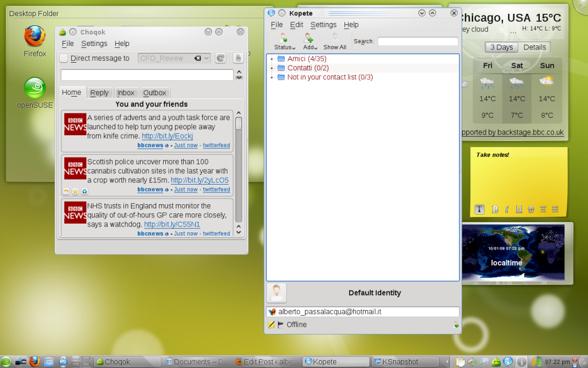Click the alberto_passalacqua@hotmail.it account field
This screenshot has height=368, width=588.
pyautogui.click(x=363, y=312)
